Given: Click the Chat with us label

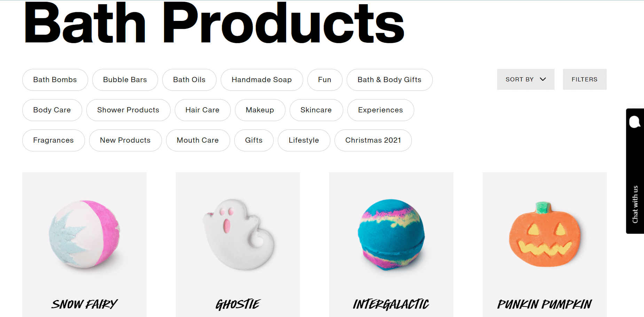Looking at the screenshot, I should [x=635, y=204].
